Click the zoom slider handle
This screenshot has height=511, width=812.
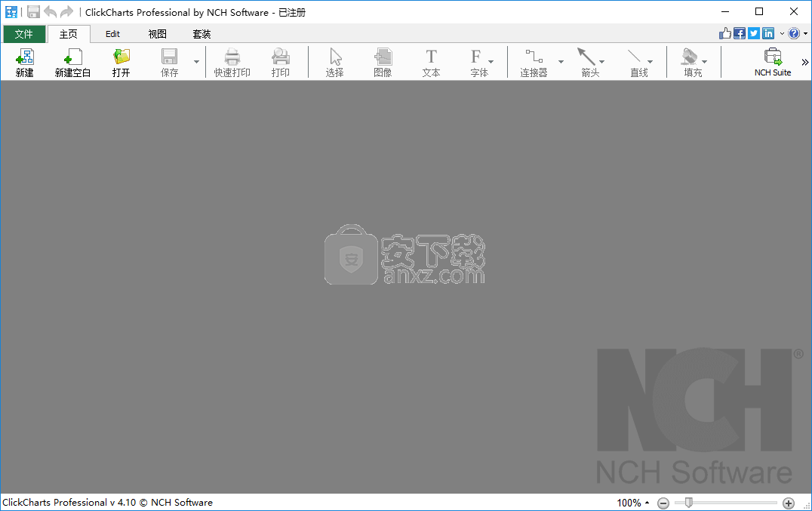point(689,502)
